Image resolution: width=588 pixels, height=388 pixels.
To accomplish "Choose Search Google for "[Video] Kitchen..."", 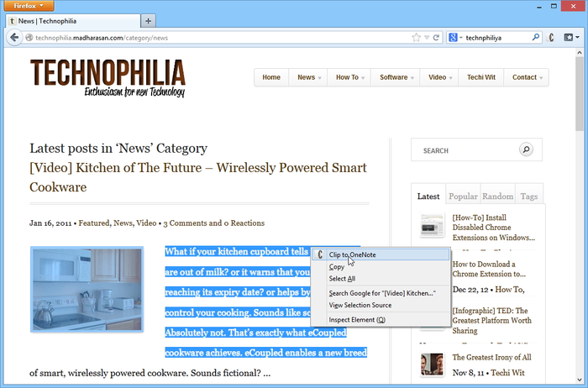I will (381, 293).
